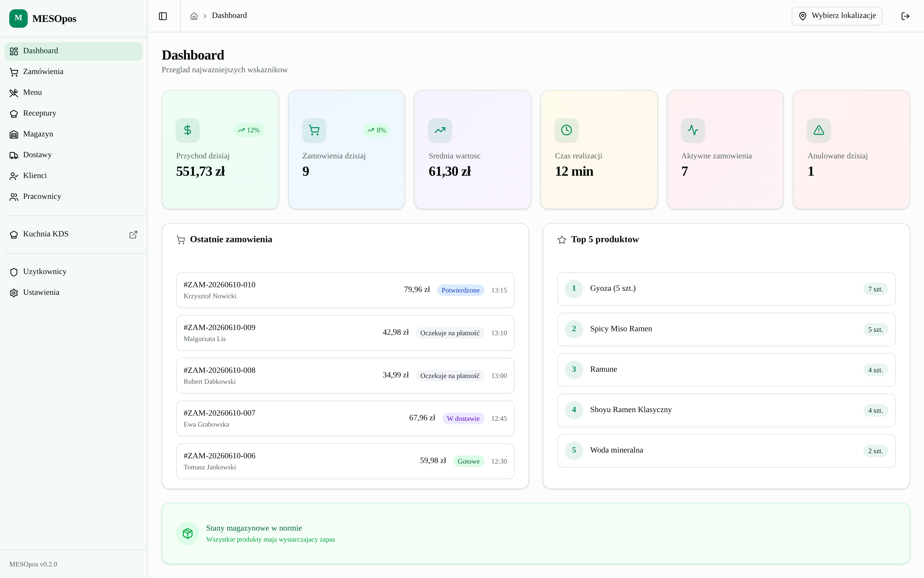Viewport: 924px width, 578px height.
Task: Click the package icon in stock status banner
Action: pyautogui.click(x=187, y=533)
